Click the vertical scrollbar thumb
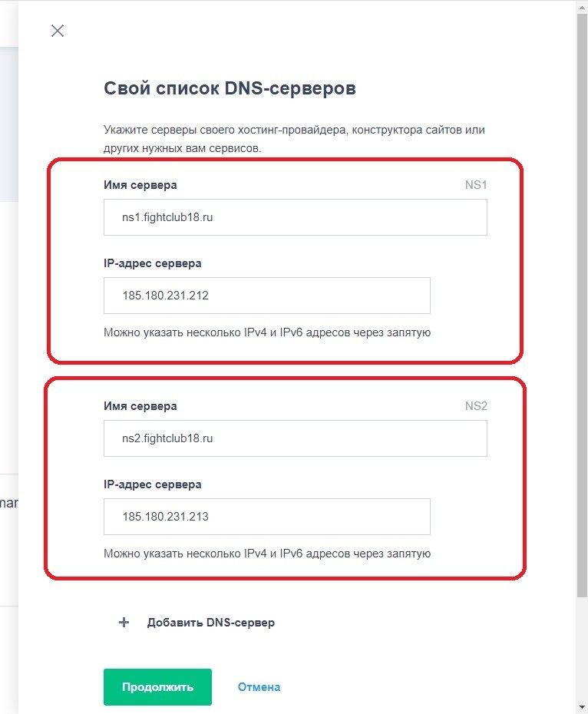The height and width of the screenshot is (714, 588). pos(582,307)
